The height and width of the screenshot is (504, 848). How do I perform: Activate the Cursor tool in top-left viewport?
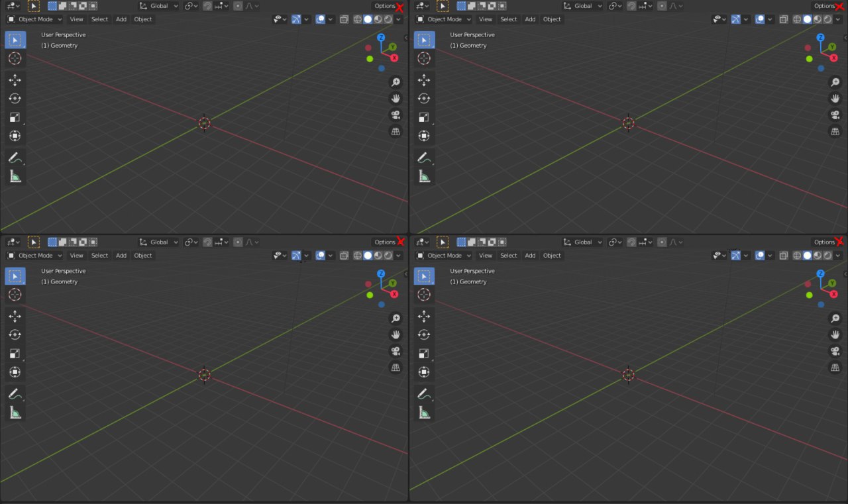point(15,58)
